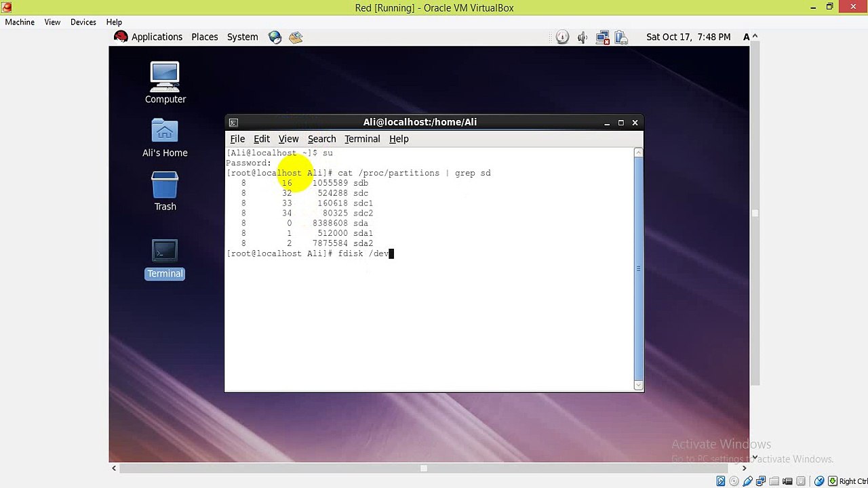Open the GNOME Applications menu

coord(157,37)
